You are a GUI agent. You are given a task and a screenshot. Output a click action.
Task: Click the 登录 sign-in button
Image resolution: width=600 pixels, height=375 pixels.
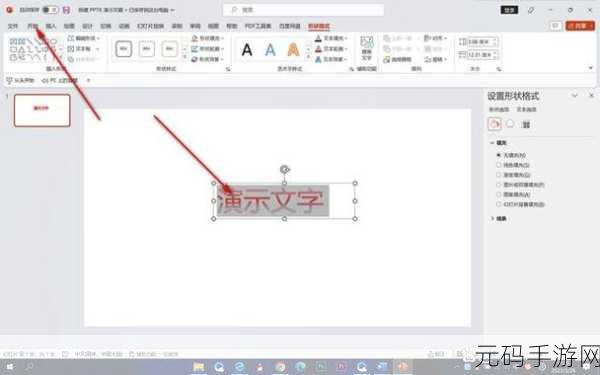click(509, 10)
